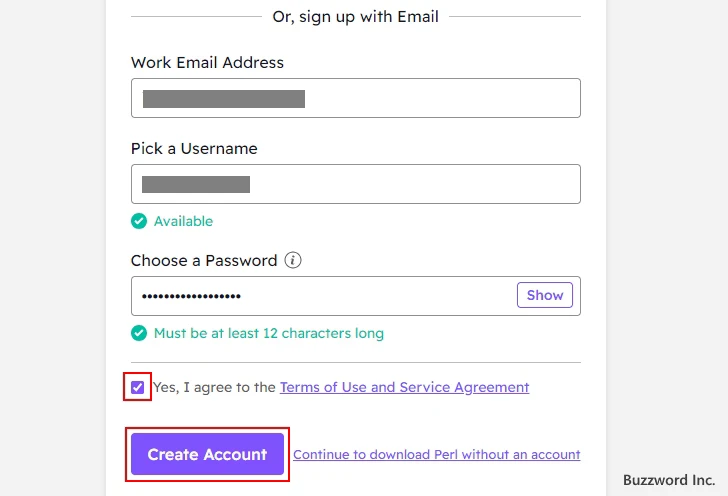Click the Buzzword Inc. watermark text
Viewport: 728px width, 496px height.
[669, 480]
